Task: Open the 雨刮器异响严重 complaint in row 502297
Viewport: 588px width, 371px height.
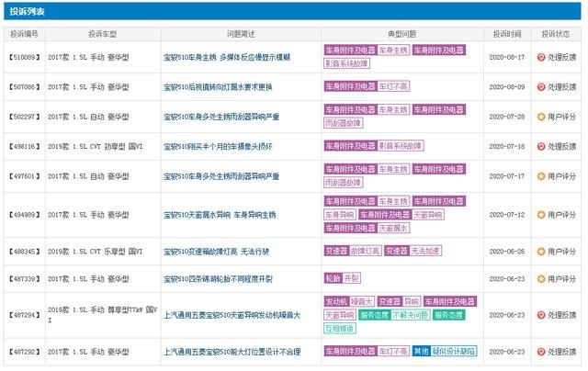Action: tap(221, 117)
